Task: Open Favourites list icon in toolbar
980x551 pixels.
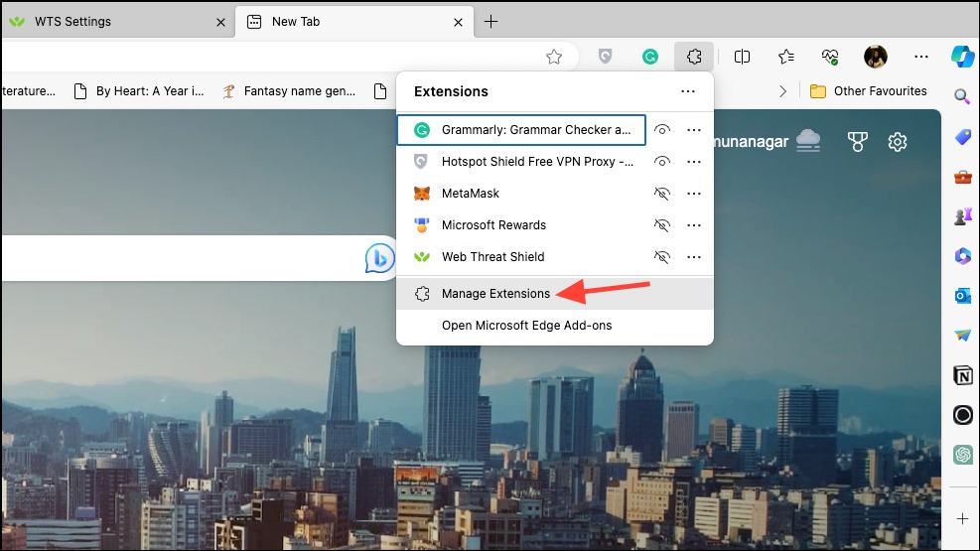Action: pos(786,57)
